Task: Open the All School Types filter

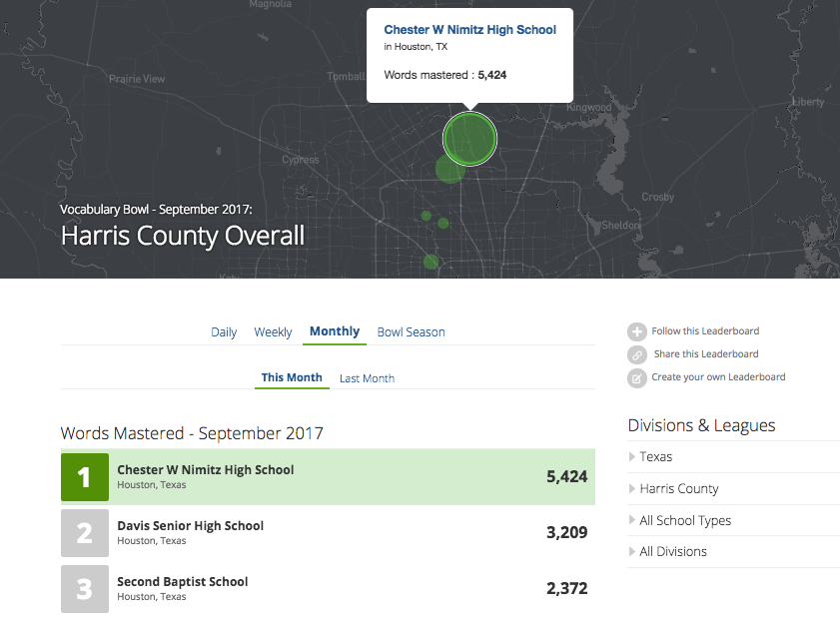Action: pyautogui.click(x=684, y=521)
